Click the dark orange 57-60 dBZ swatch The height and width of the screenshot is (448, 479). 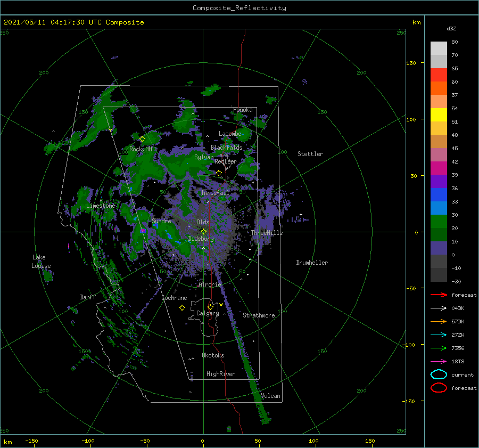click(x=439, y=88)
